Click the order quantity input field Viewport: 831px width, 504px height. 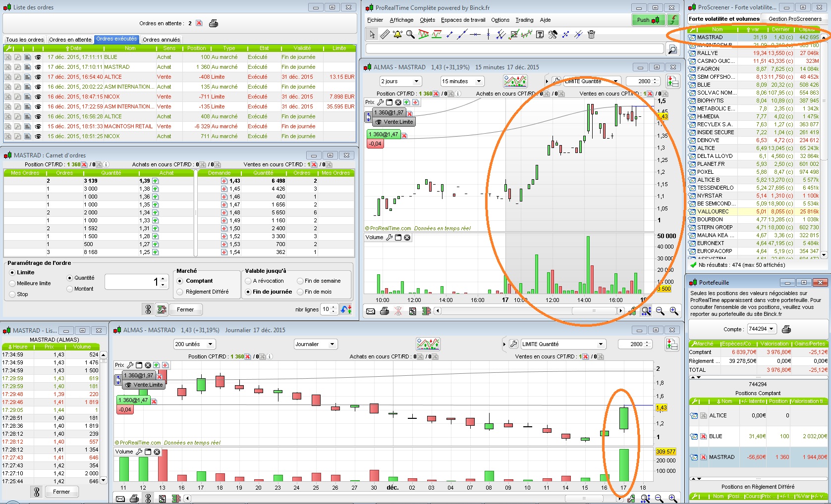tap(137, 282)
